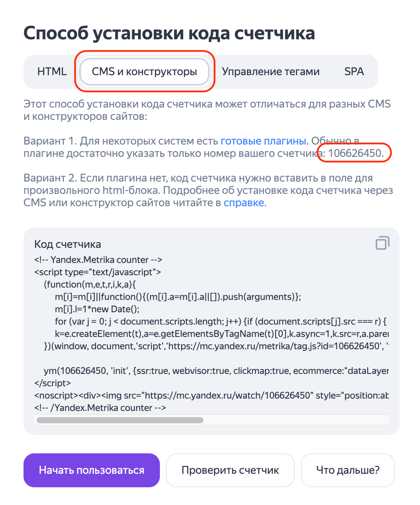Screen dimensions: 420x505
Task: Copy the counter code with the copy icon
Action: tap(382, 243)
